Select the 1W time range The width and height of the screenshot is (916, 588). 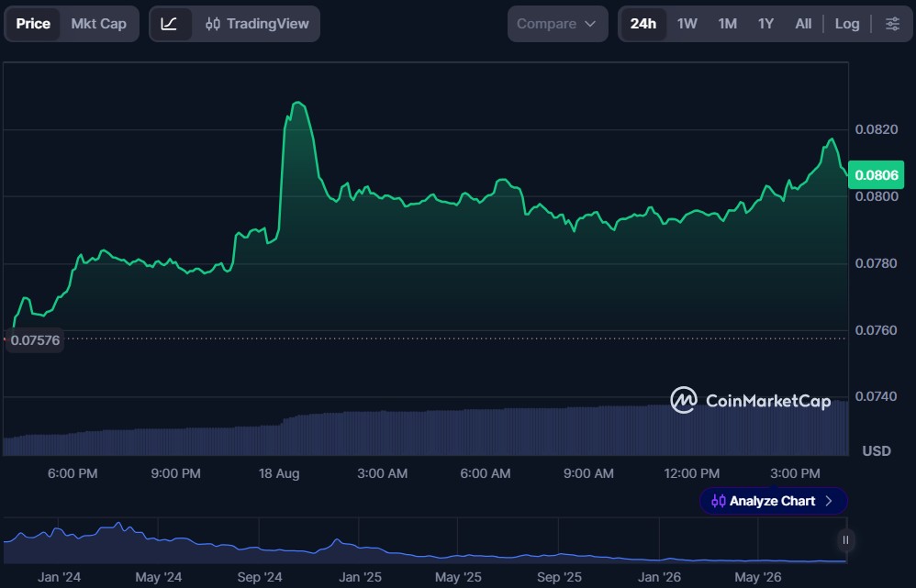click(x=687, y=24)
